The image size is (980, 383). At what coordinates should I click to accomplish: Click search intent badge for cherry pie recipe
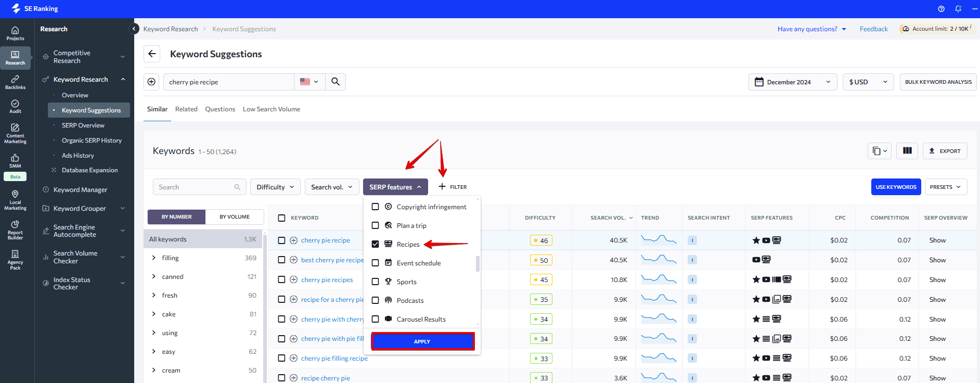(x=692, y=240)
